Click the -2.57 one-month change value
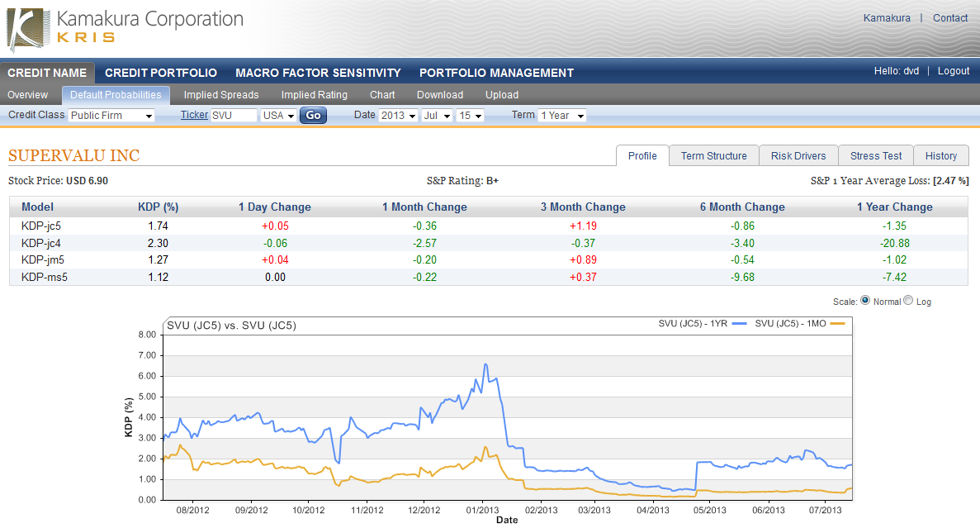The image size is (980, 528). 424,243
